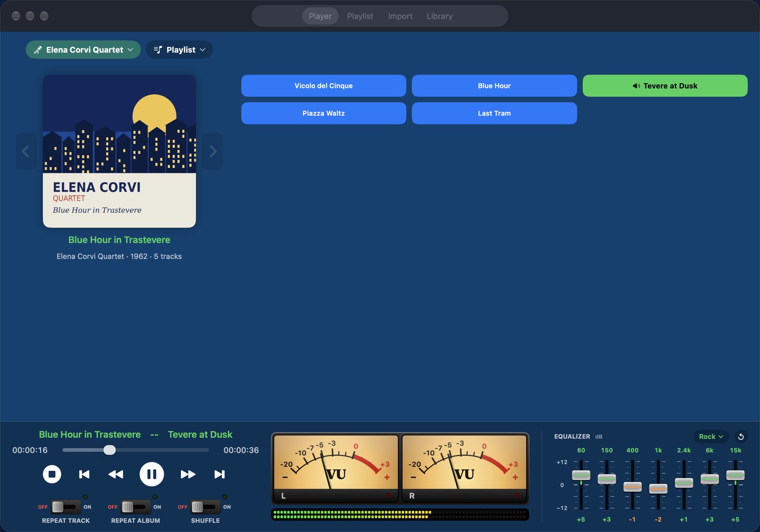
Task: Click the 150 Hz equalizer slider handle
Action: coord(607,479)
